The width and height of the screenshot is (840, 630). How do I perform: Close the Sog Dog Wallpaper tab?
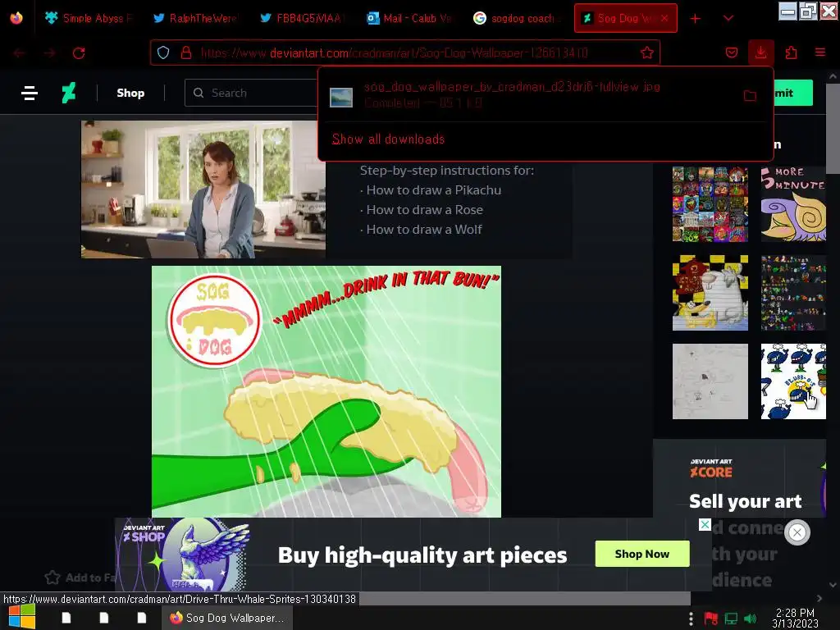pyautogui.click(x=664, y=18)
